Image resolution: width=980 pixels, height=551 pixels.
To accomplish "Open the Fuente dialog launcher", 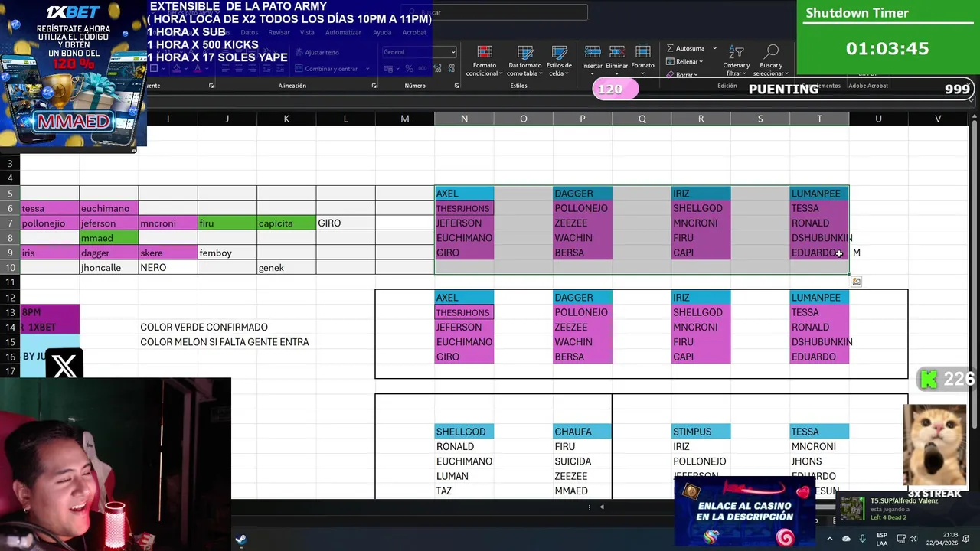I will click(x=211, y=86).
